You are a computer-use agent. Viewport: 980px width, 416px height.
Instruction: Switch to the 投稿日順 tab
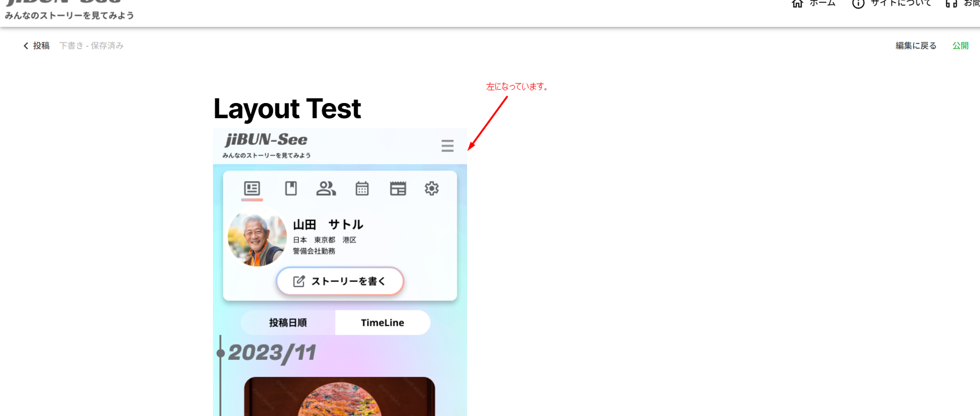pos(288,323)
